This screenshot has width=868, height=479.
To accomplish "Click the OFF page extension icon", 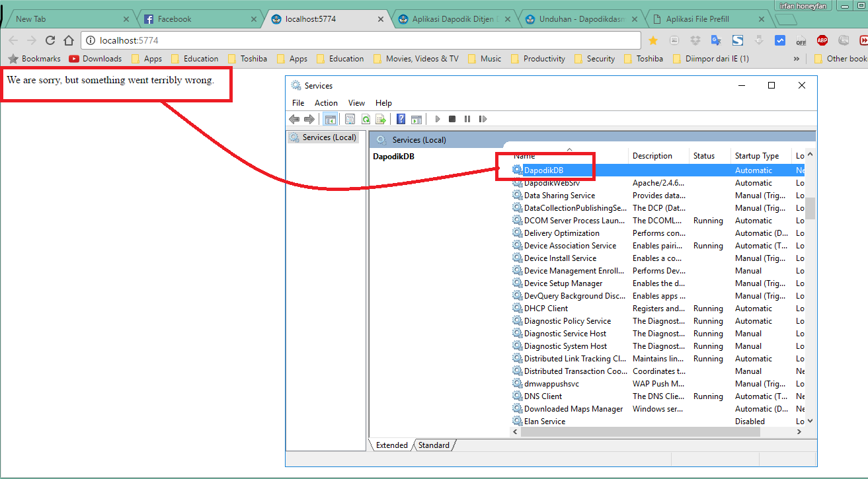I will coord(801,40).
